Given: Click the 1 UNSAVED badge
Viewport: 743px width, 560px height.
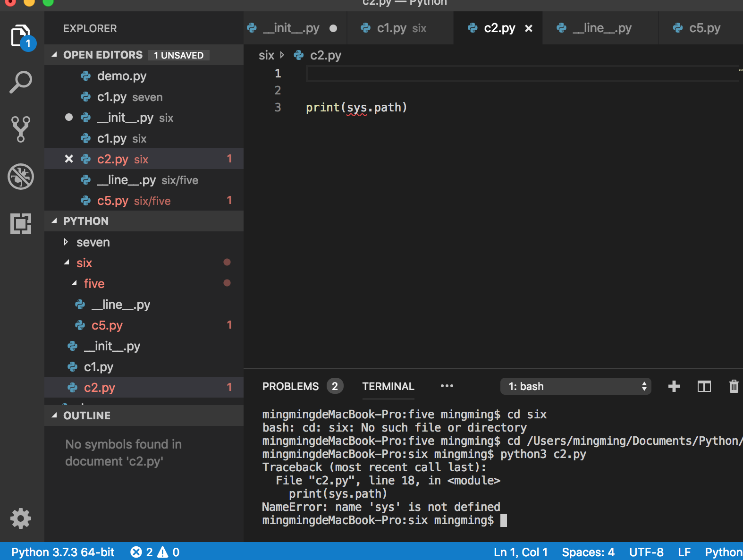Looking at the screenshot, I should click(179, 55).
